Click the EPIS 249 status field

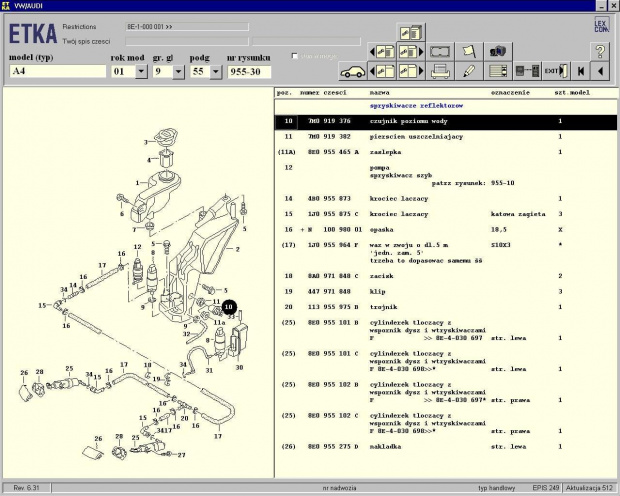coord(546,488)
